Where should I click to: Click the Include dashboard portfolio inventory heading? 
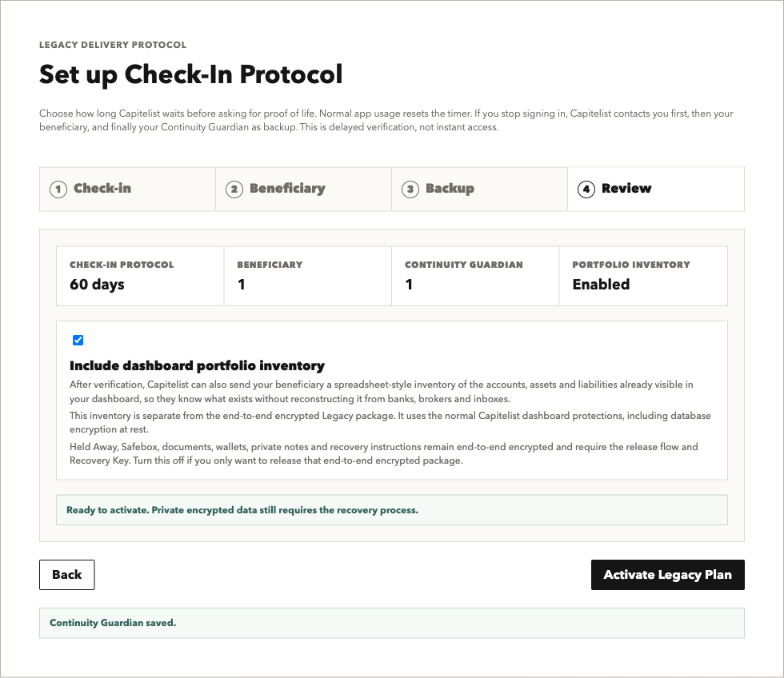pyautogui.click(x=197, y=365)
